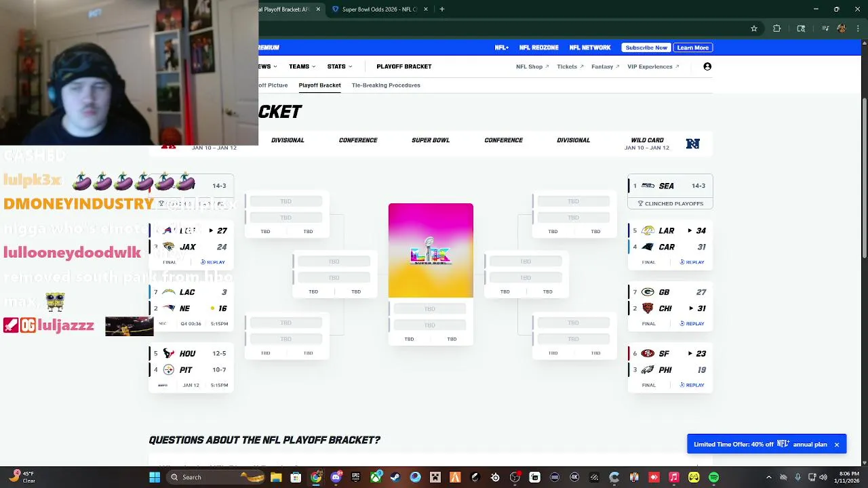Click the Panthers logo beside CAR

point(648,247)
